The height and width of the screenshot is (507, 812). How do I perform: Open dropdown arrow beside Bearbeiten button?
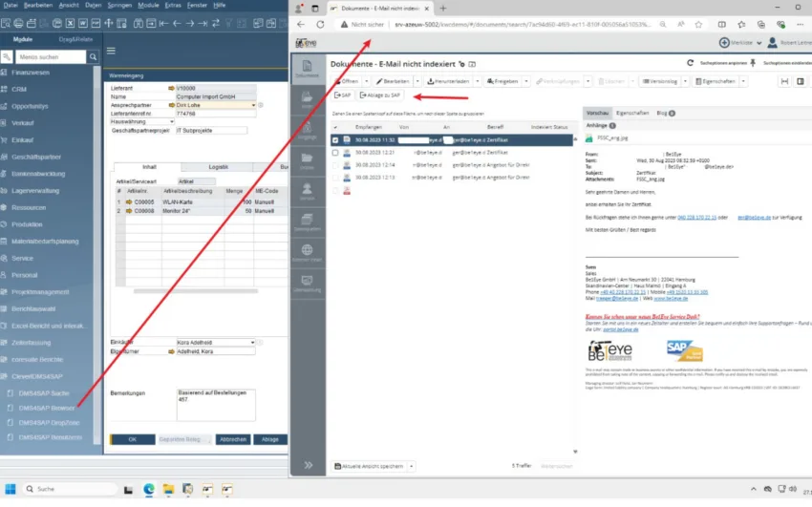click(417, 81)
